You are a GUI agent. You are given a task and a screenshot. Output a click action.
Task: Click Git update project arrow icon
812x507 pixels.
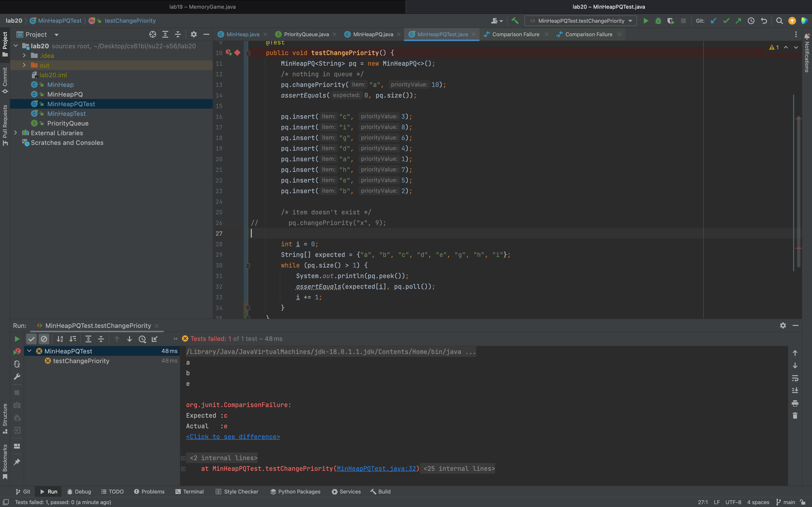713,21
